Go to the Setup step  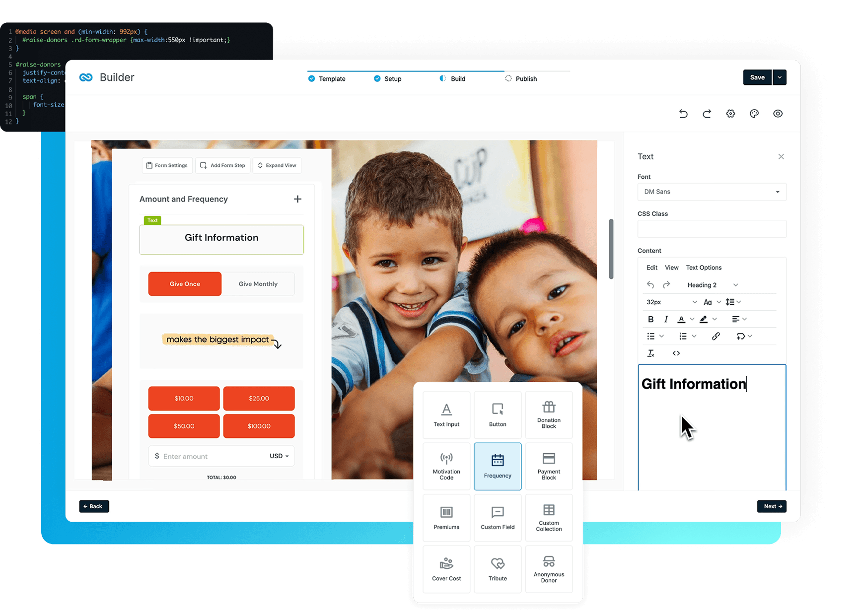(387, 79)
